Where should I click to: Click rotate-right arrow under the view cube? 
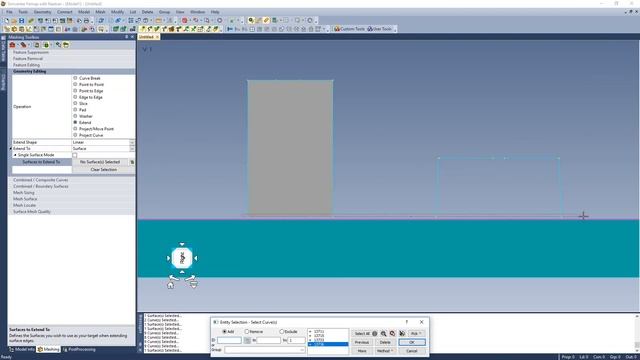190,278
